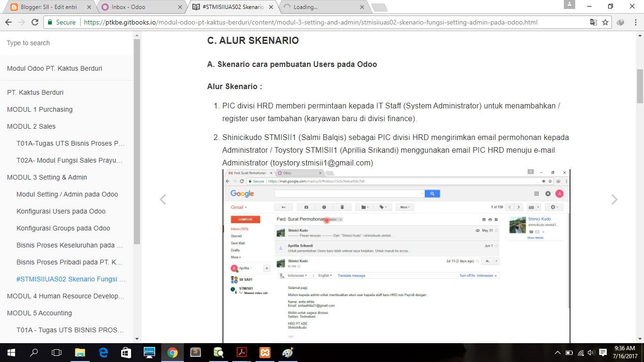Select #STMISIIUAS02 Skenario Fungsi sidebar item
The width and height of the screenshot is (644, 362).
71,279
